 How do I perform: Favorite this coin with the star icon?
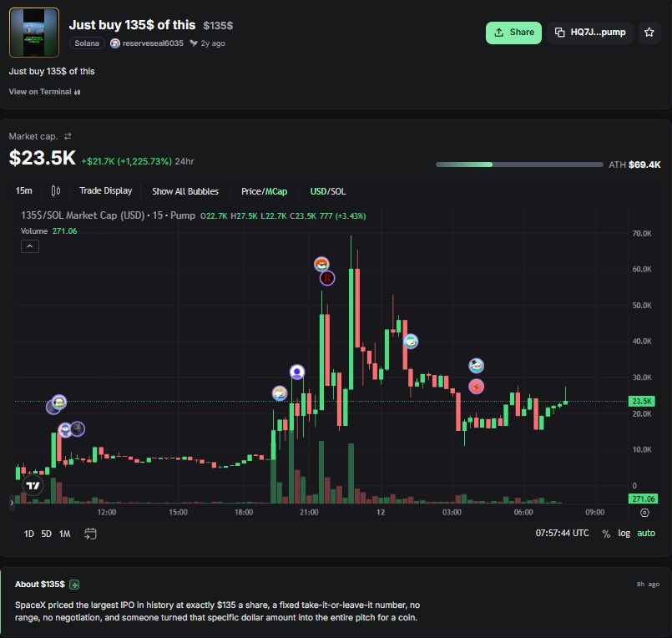[x=649, y=33]
